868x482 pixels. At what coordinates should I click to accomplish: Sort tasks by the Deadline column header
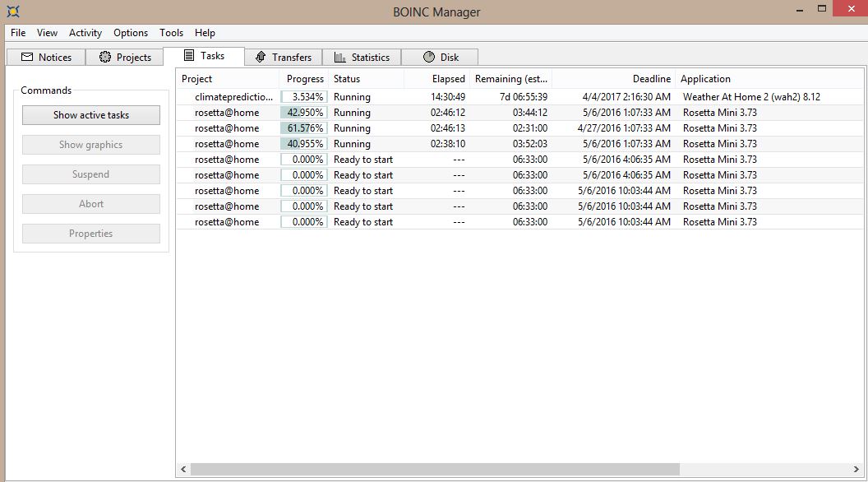pos(614,79)
